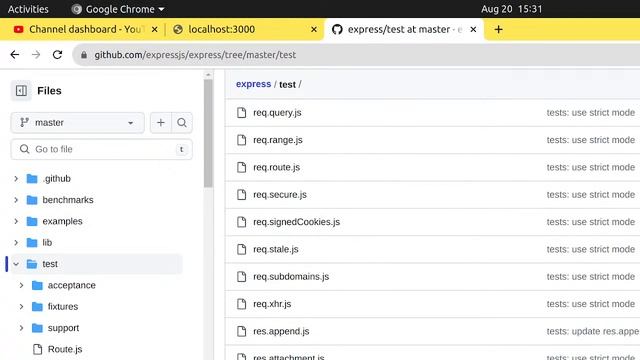
Task: Expand the .github folder chevron
Action: point(16,179)
